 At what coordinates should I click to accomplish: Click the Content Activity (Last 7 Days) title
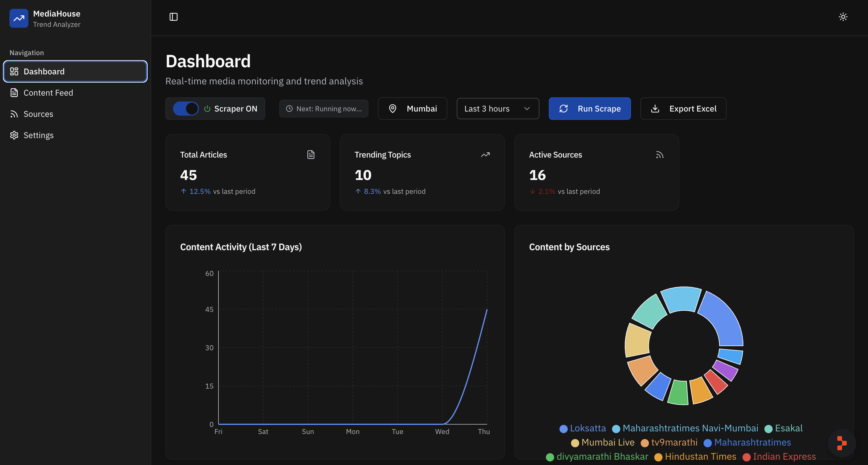pyautogui.click(x=241, y=247)
